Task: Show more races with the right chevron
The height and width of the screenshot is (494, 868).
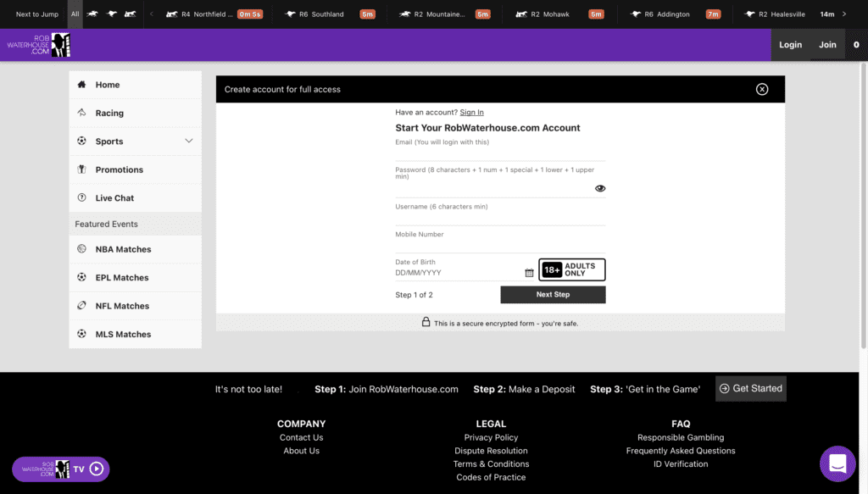Action: pyautogui.click(x=844, y=14)
